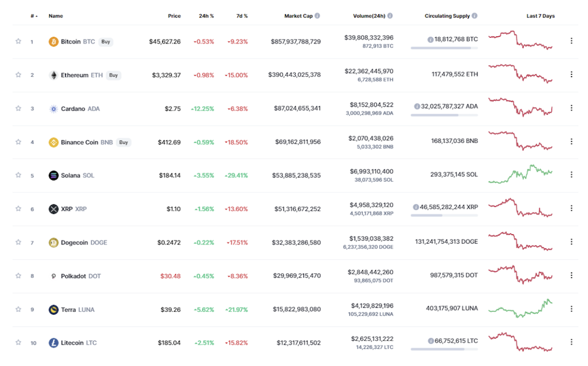Open the Solana 7-day sparkline chart

[x=520, y=174]
